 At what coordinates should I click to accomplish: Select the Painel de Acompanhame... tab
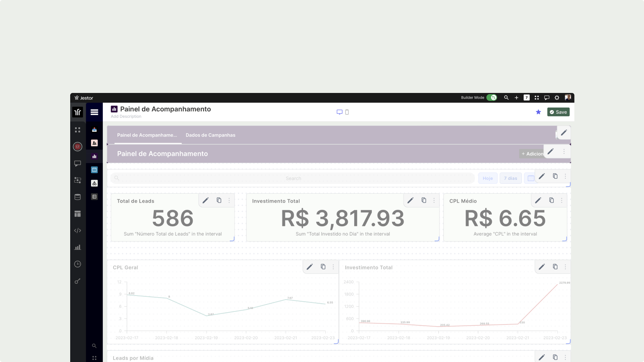click(147, 135)
